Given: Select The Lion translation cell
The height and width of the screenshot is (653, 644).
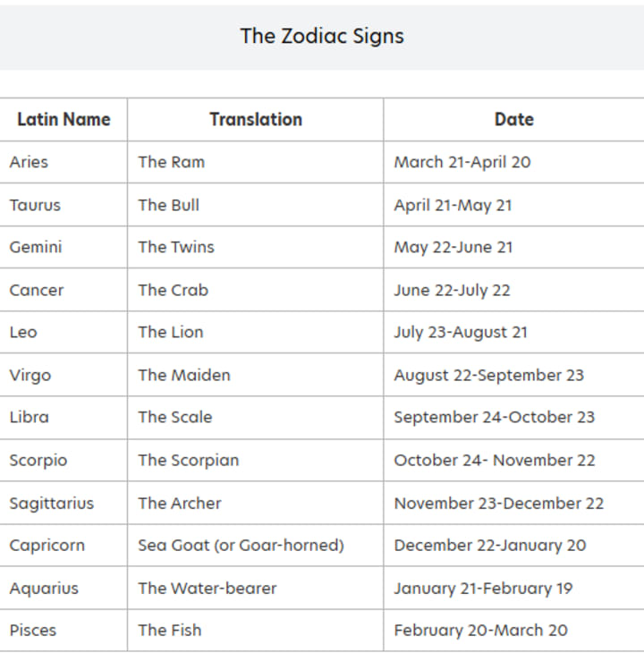Looking at the screenshot, I should tap(256, 333).
